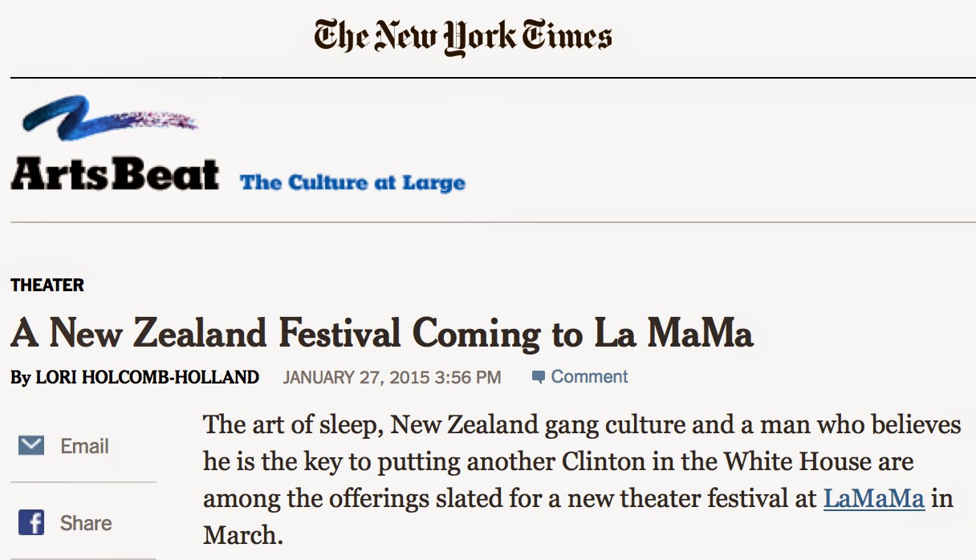Open the THEATER section label
Screen dimensions: 976x560
point(47,286)
